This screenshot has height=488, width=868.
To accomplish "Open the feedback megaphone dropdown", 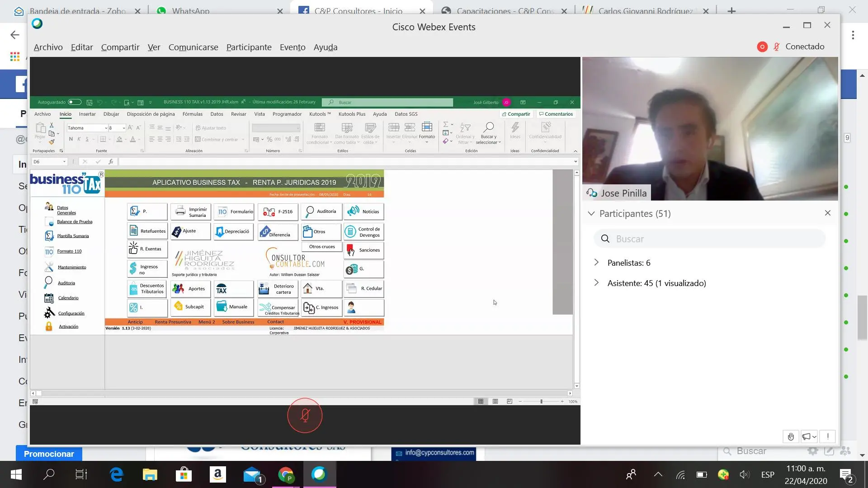I will pyautogui.click(x=809, y=436).
